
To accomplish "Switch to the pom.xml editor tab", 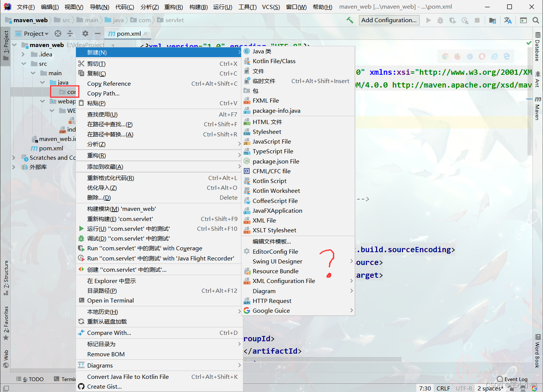I will [x=129, y=33].
